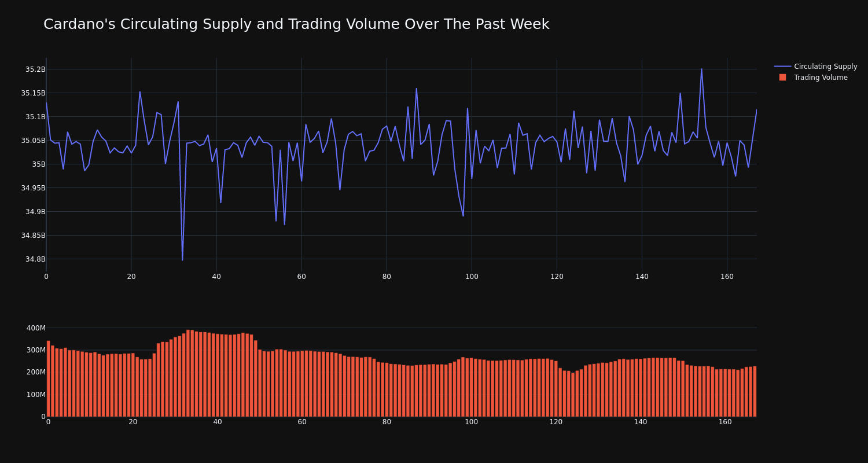Click the supply chart x-axis label 100
This screenshot has width=868, height=463.
(472, 277)
